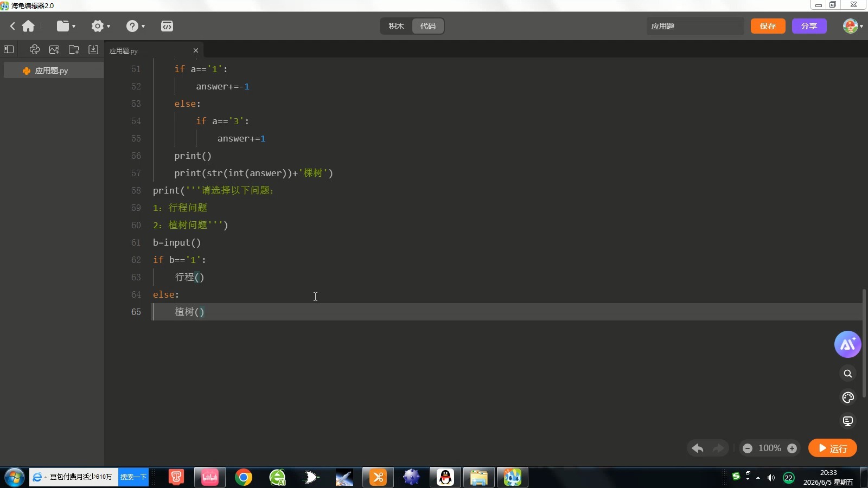
Task: Expand the help question-mark dropdown
Action: (x=136, y=26)
